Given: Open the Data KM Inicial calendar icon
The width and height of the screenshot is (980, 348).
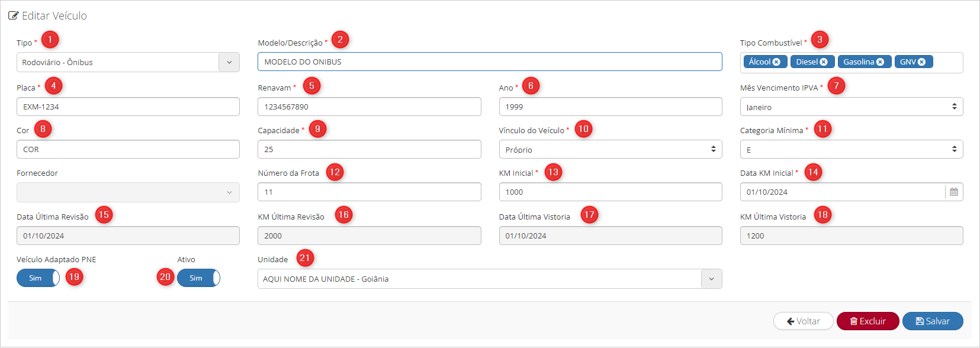Looking at the screenshot, I should click(954, 192).
